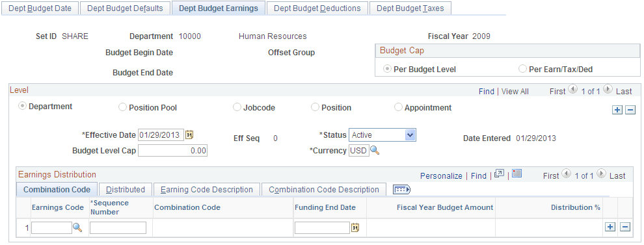644x245 pixels.
Task: Select Per Budget Level radio button
Action: click(x=387, y=69)
